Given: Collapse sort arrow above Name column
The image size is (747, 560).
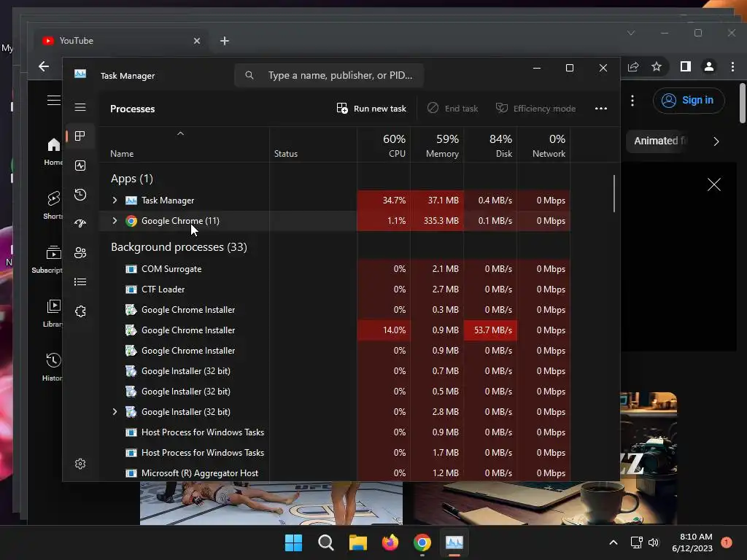Looking at the screenshot, I should (x=181, y=134).
